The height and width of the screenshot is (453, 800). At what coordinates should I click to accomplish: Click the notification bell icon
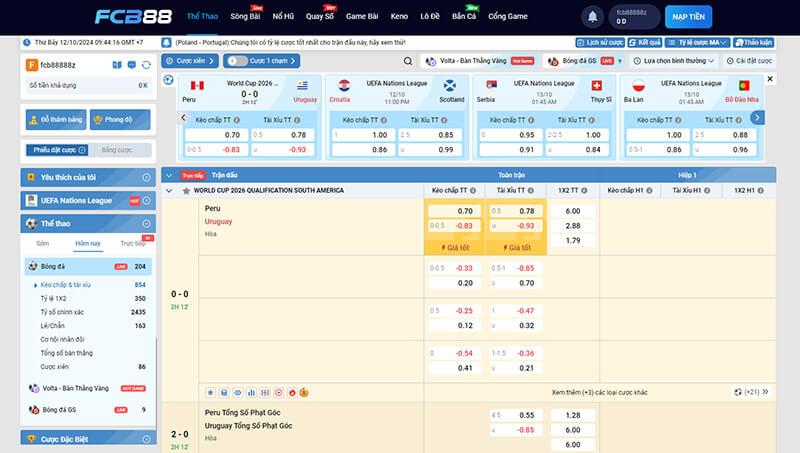click(593, 17)
